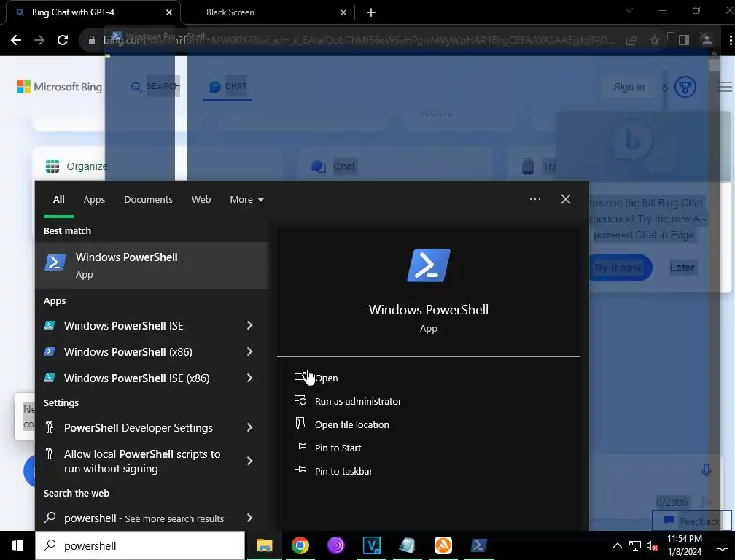
Task: Click the large PowerShell icon in preview pane
Action: [x=429, y=265]
